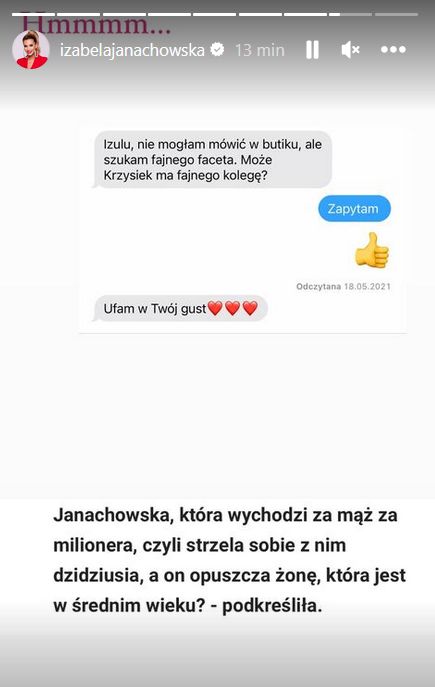Click the thumbs-up emoji in chat
The image size is (435, 687).
coord(372,250)
